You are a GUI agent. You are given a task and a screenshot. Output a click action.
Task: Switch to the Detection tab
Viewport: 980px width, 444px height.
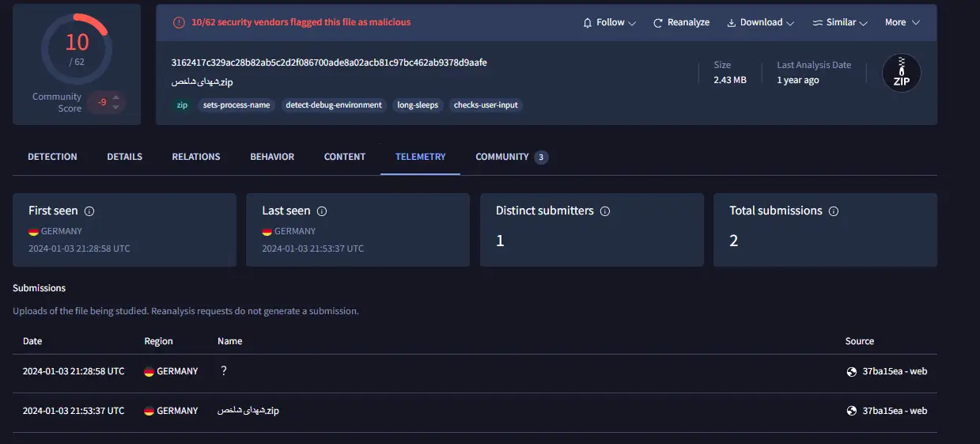52,157
